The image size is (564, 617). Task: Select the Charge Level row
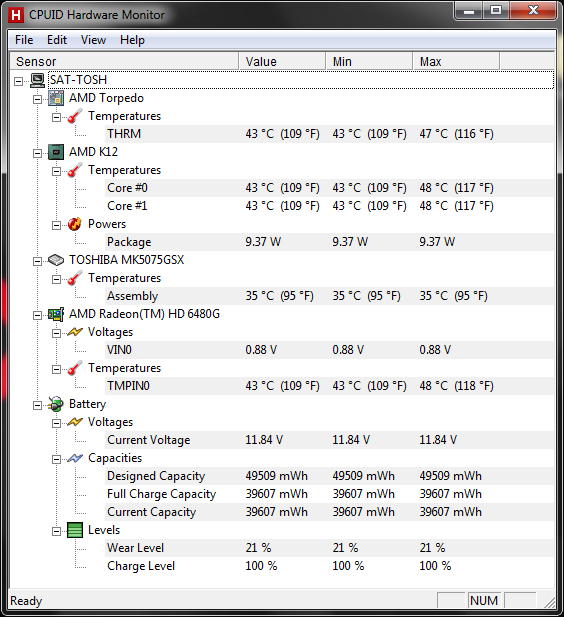click(x=330, y=566)
